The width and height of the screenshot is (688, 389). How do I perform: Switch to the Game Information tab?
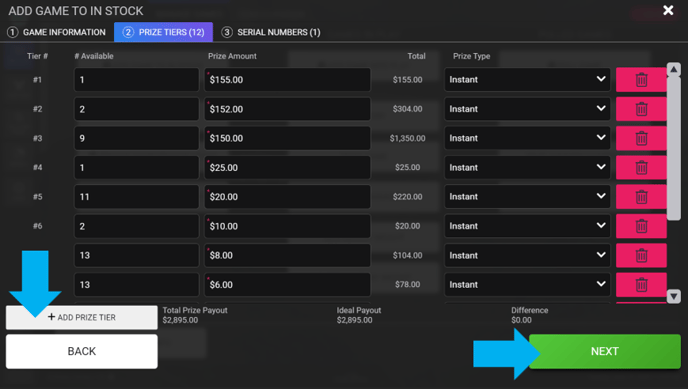pyautogui.click(x=57, y=32)
